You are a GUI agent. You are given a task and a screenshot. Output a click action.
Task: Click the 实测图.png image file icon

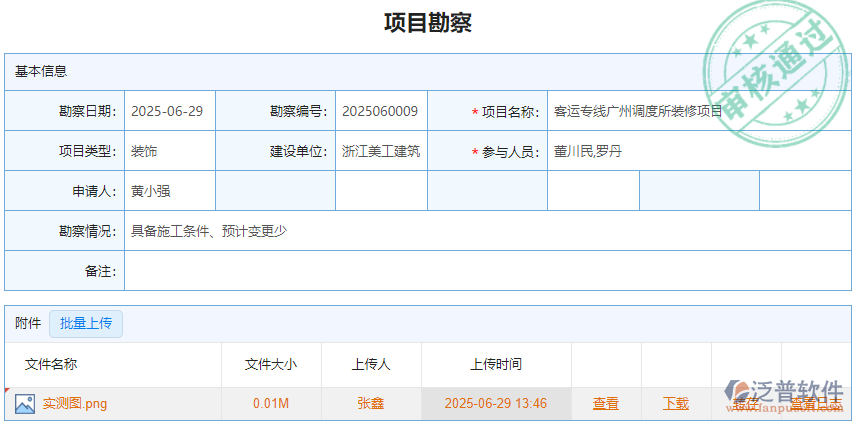[x=25, y=404]
